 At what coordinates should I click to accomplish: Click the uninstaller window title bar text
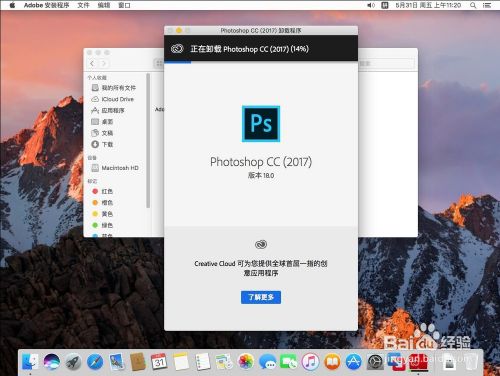point(261,30)
